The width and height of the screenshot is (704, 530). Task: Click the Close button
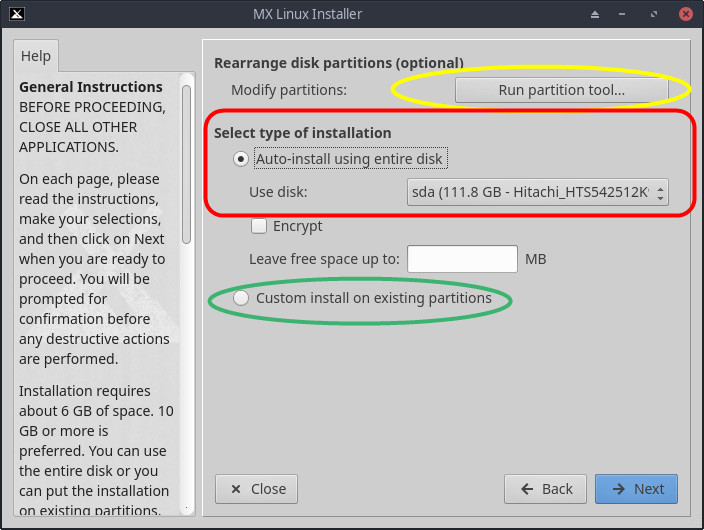pos(256,489)
